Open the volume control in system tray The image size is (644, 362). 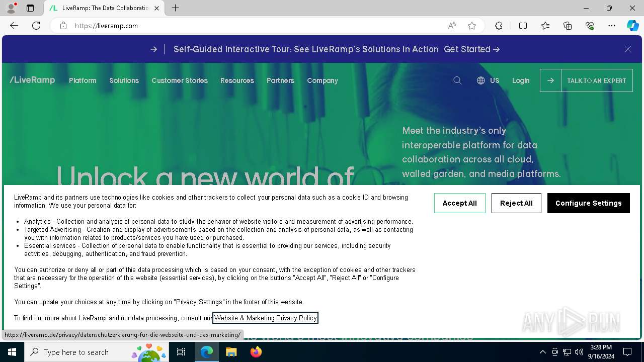click(579, 352)
